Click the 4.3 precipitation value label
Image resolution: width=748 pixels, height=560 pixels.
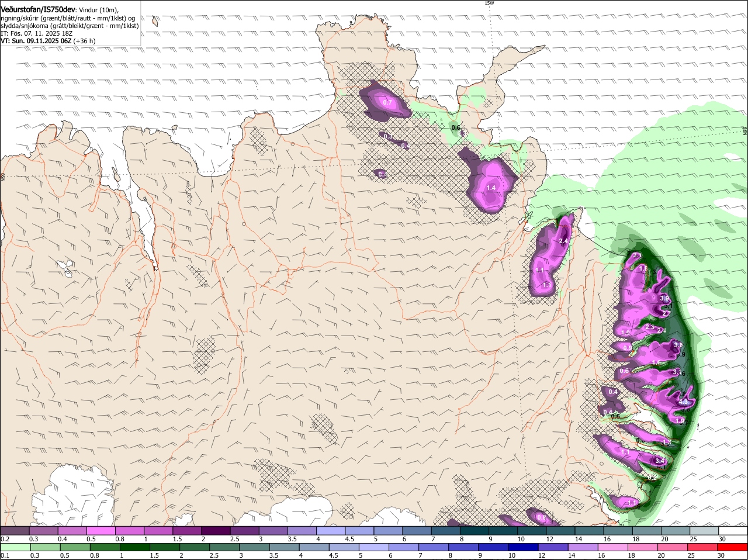[683, 402]
